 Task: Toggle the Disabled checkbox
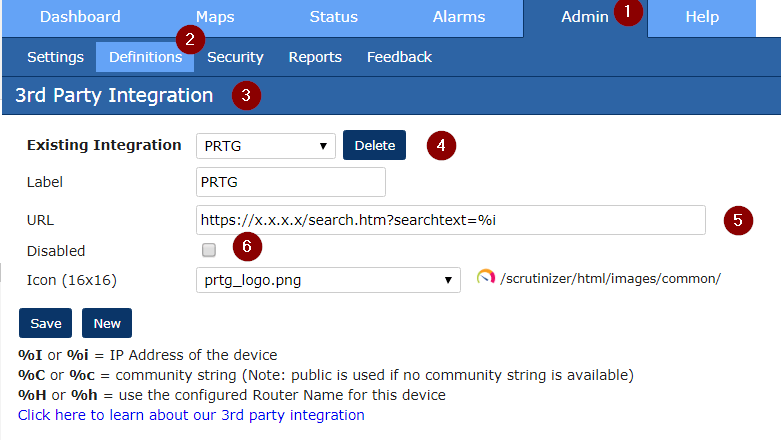209,250
